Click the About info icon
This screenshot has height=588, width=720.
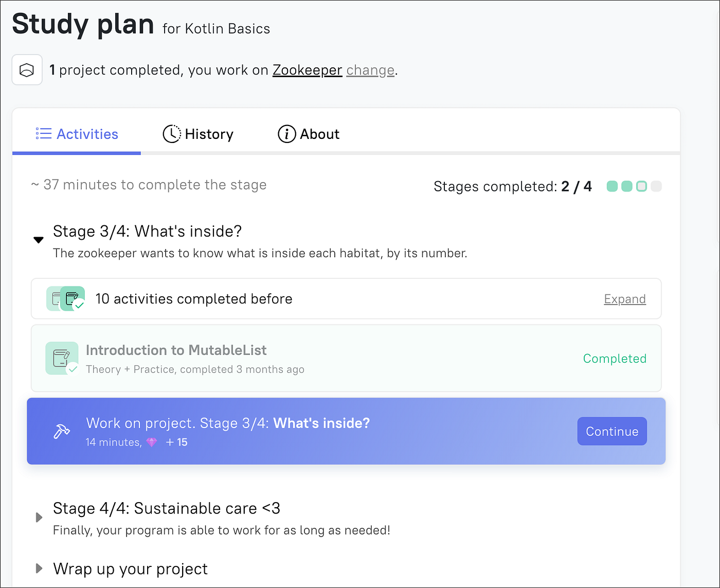click(x=286, y=134)
